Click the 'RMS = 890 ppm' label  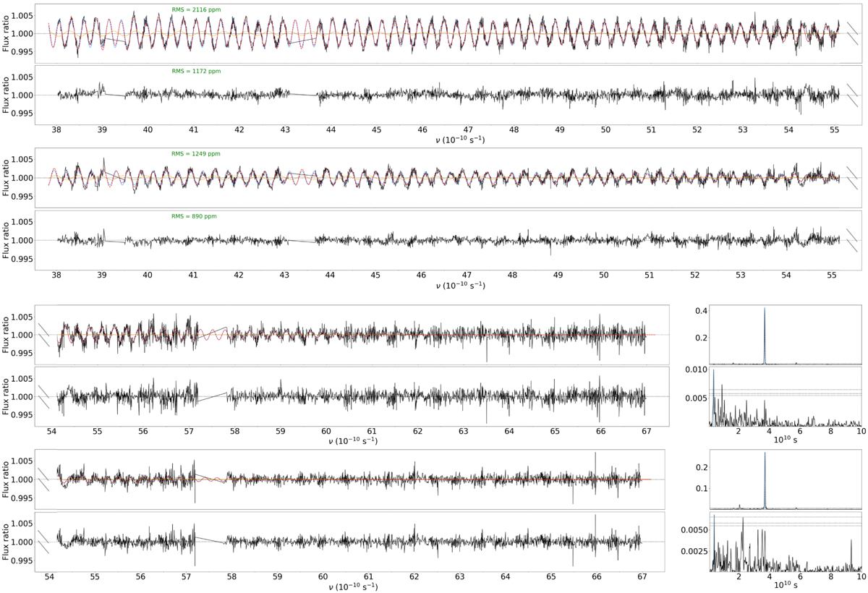(x=194, y=216)
